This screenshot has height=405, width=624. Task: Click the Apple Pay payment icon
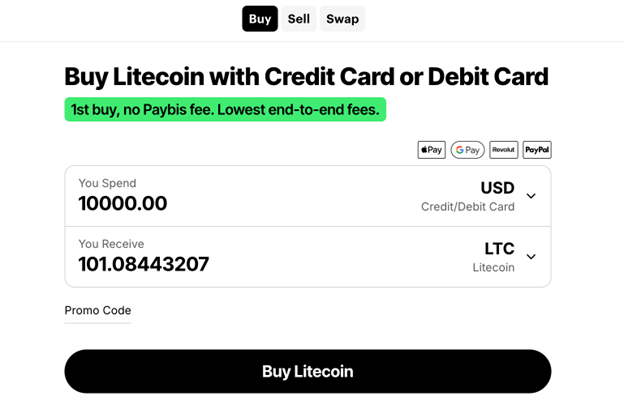click(x=431, y=150)
